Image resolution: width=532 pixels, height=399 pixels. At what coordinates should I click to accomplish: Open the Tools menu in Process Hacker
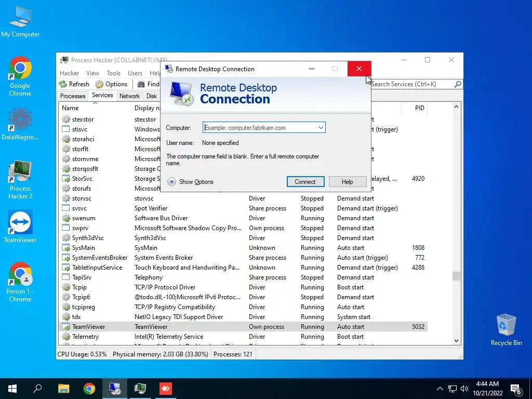coord(113,73)
